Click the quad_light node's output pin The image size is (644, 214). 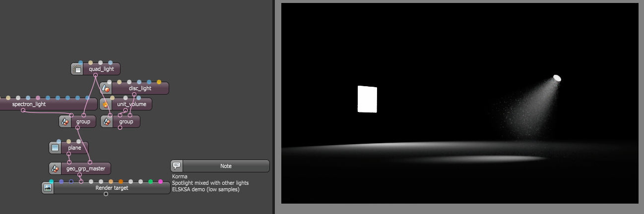pyautogui.click(x=95, y=75)
